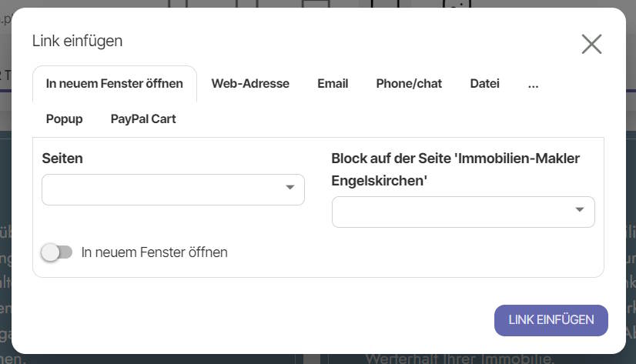The image size is (636, 364).
Task: Click the Seiten field label
Action: 62,158
